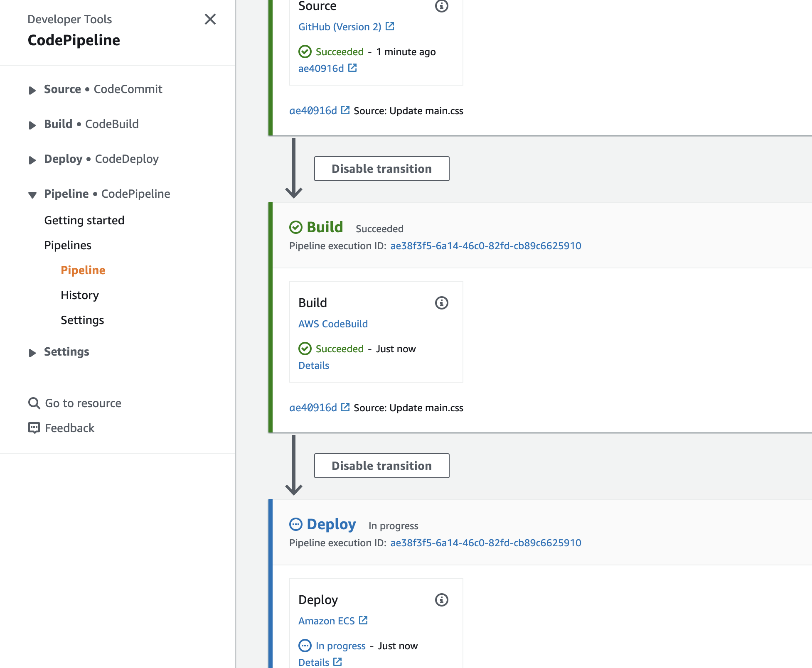The height and width of the screenshot is (668, 812).
Task: Expand the sidebar Settings section
Action: (x=32, y=353)
